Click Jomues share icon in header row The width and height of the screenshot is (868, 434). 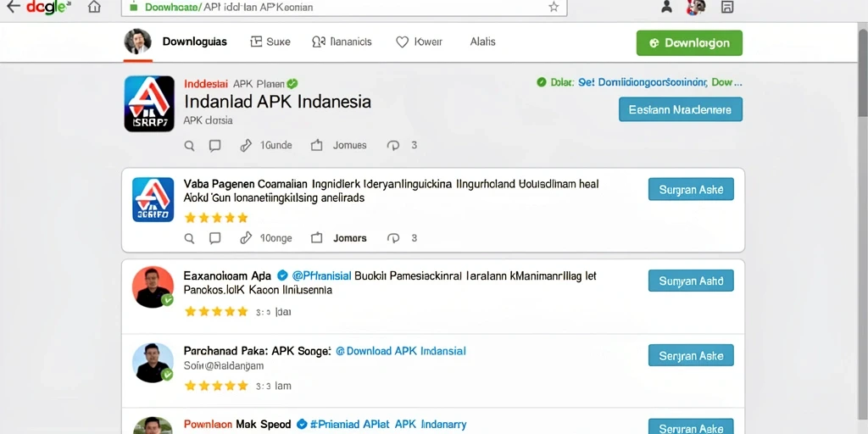click(317, 146)
